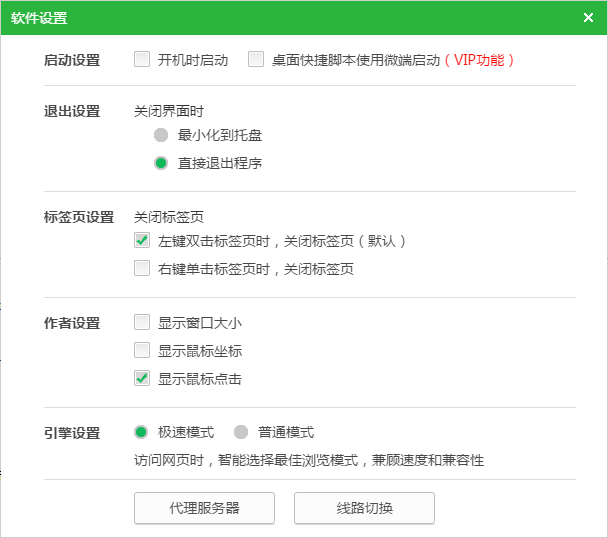Enable 右键单击标签页时 close tab option
The image size is (608, 538).
142,269
